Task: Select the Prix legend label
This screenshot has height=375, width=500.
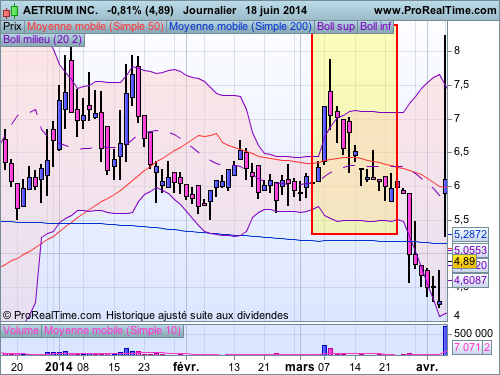Action: (12, 26)
